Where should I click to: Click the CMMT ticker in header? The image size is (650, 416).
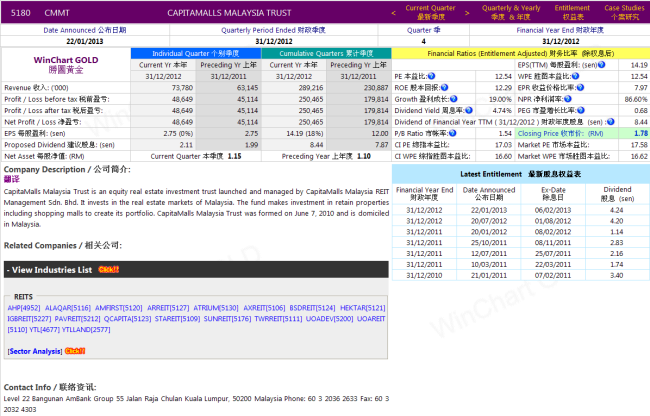click(x=57, y=13)
